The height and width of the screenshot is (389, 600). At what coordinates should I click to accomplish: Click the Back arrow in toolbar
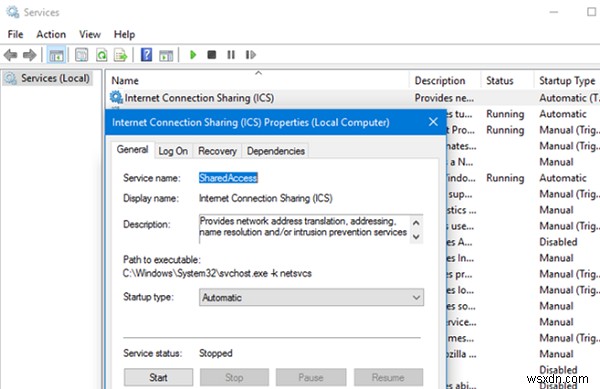pyautogui.click(x=11, y=55)
